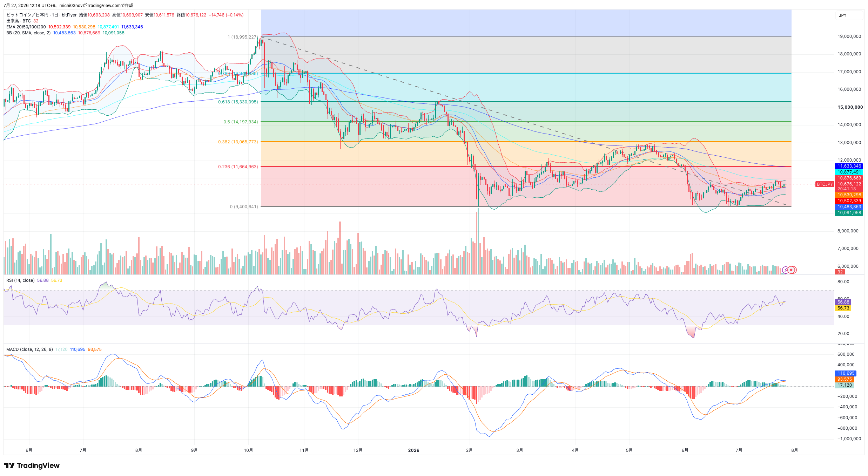Image resolution: width=868 pixels, height=476 pixels.
Task: Click the RSI scale 80.00 tick
Action: (843, 282)
